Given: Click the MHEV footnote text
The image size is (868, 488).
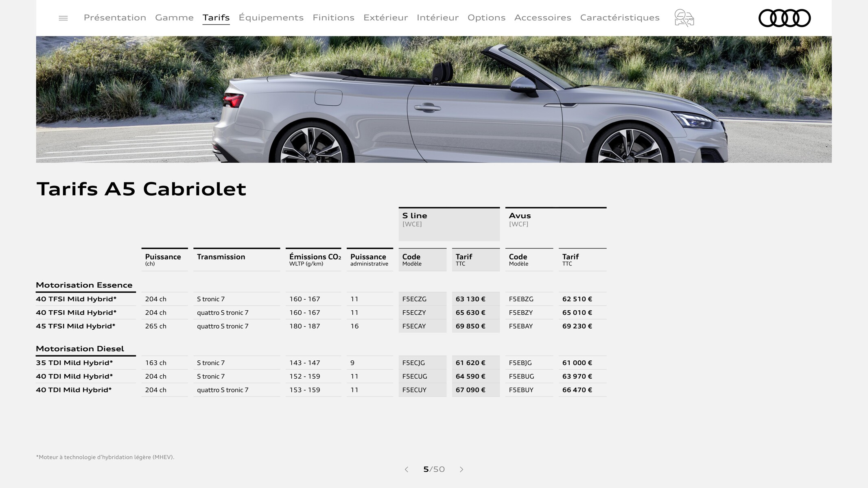Looking at the screenshot, I should pos(105,457).
